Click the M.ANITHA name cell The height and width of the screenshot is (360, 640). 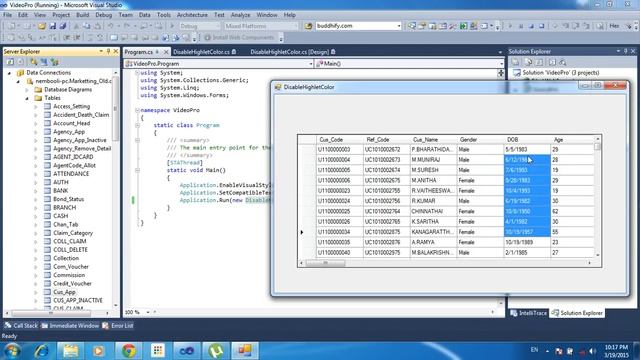(x=433, y=180)
